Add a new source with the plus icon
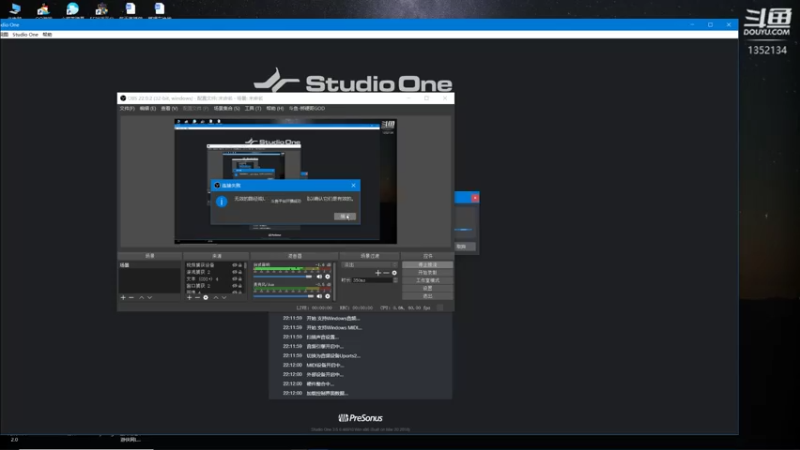The height and width of the screenshot is (450, 800). coord(189,297)
